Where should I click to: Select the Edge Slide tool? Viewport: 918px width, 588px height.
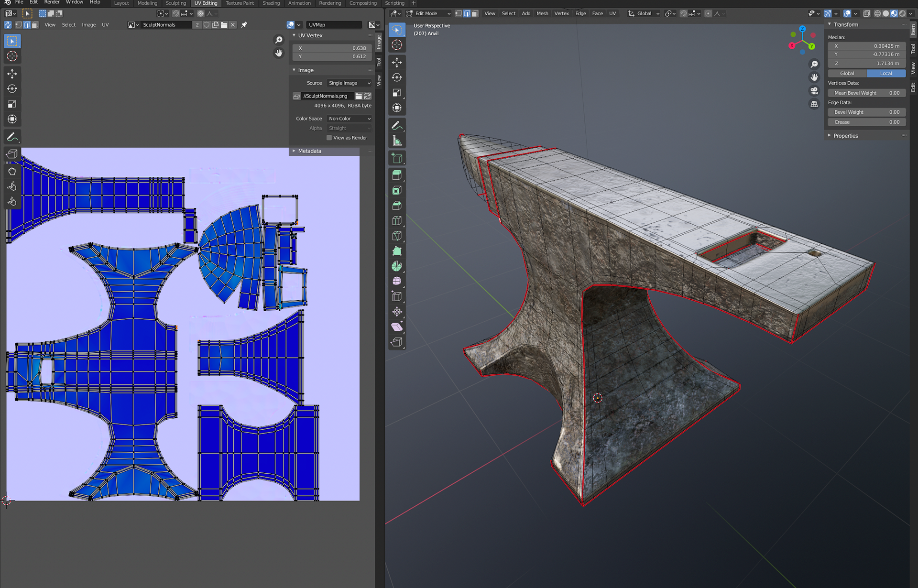[397, 297]
